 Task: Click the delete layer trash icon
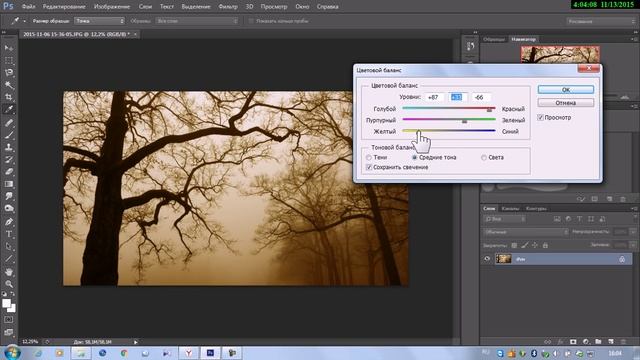(623, 342)
